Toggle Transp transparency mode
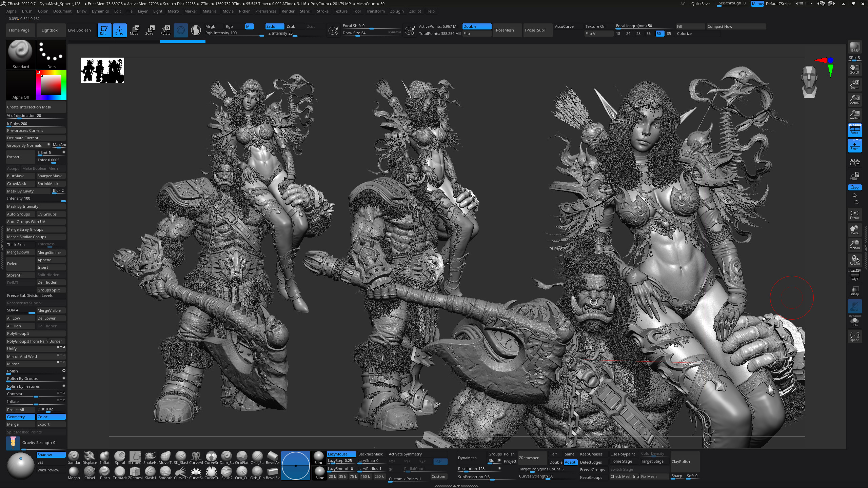 854,290
